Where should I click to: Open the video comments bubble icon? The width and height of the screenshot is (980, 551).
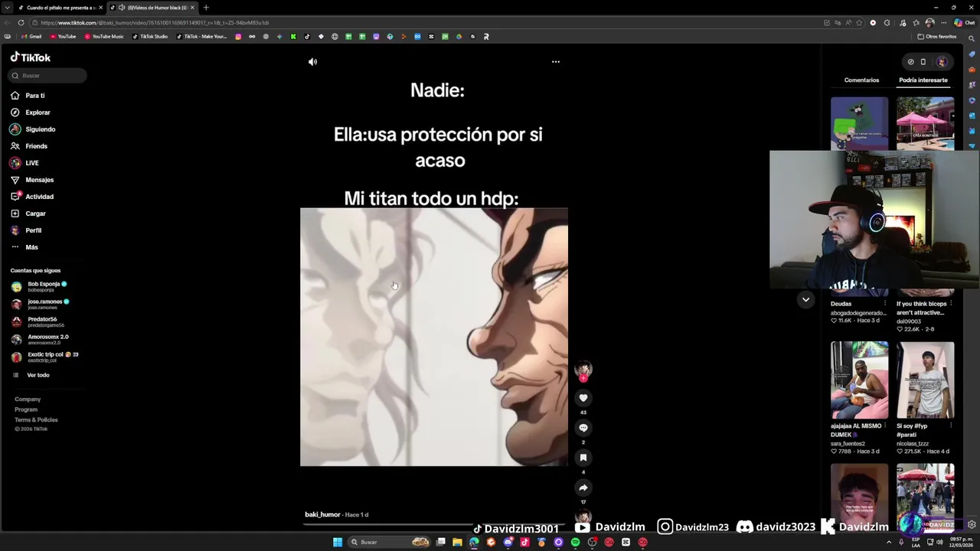click(x=583, y=428)
